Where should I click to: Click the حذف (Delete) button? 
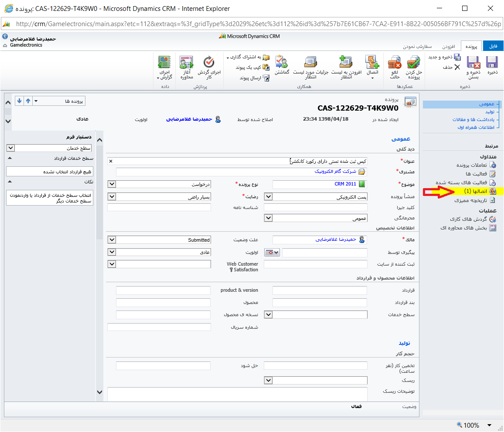[452, 67]
